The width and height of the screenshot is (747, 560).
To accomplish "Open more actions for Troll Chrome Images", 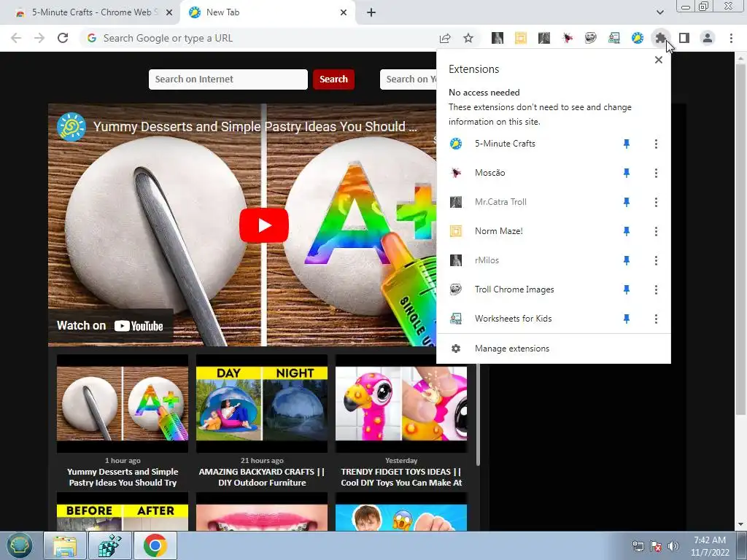I will [656, 289].
